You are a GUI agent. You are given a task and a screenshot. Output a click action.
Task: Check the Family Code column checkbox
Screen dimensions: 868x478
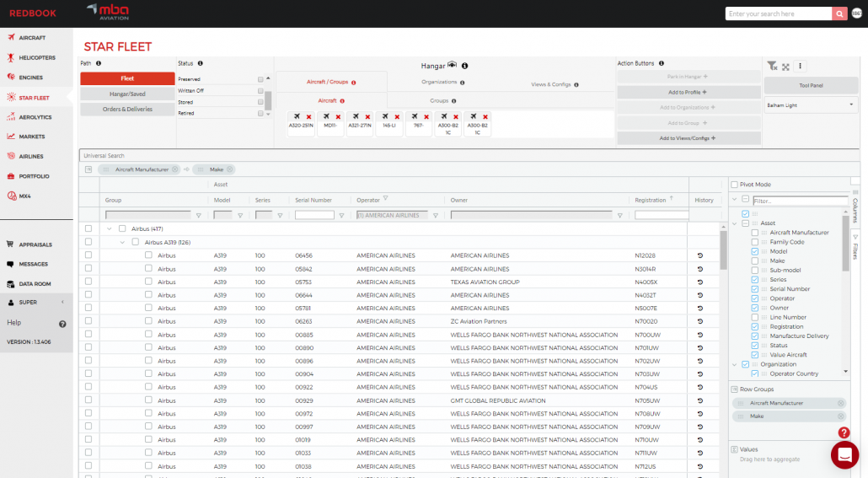(754, 242)
